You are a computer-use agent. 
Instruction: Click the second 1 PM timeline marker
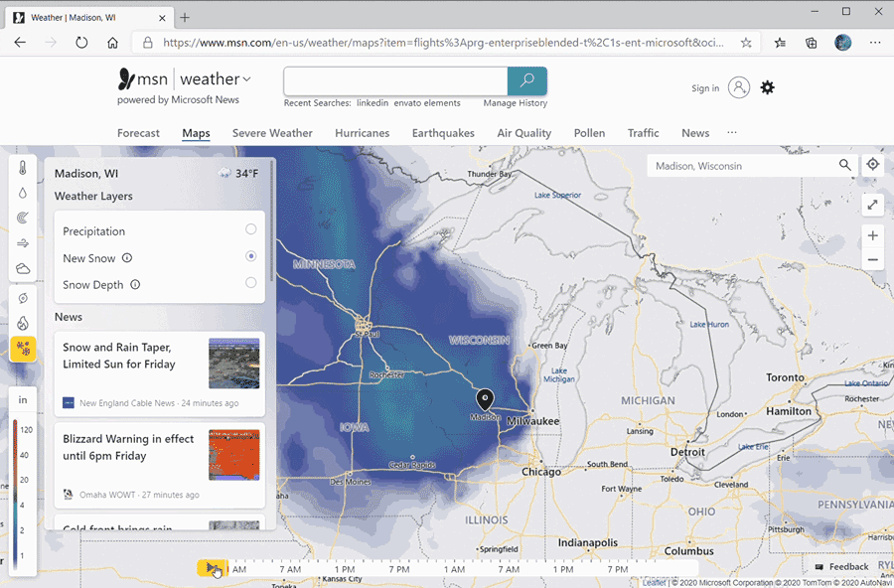pos(563,569)
